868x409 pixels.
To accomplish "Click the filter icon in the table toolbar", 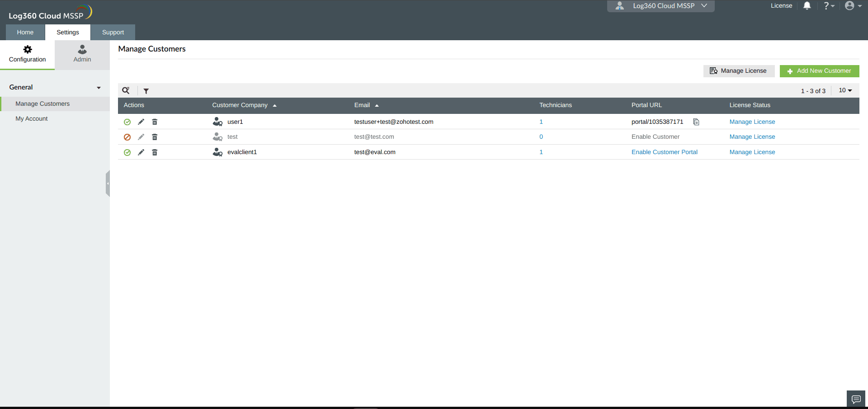I will (146, 91).
